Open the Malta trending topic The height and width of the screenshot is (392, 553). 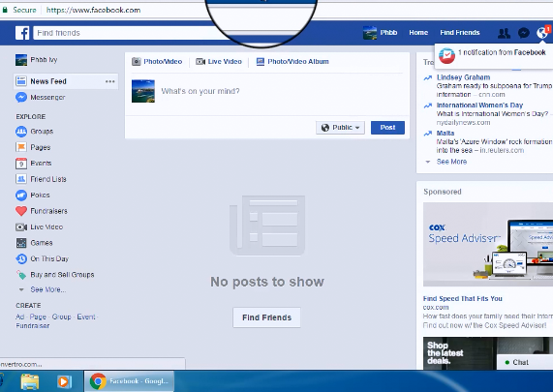(x=445, y=134)
